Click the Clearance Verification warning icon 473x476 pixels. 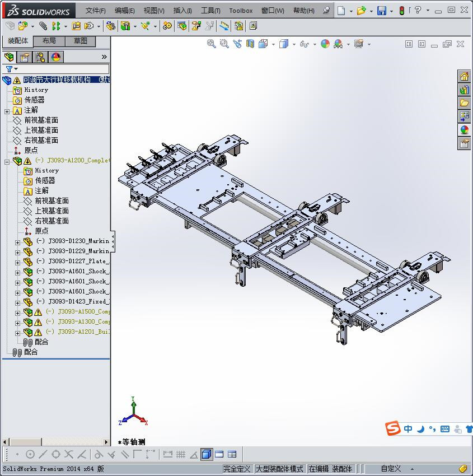pos(238,26)
